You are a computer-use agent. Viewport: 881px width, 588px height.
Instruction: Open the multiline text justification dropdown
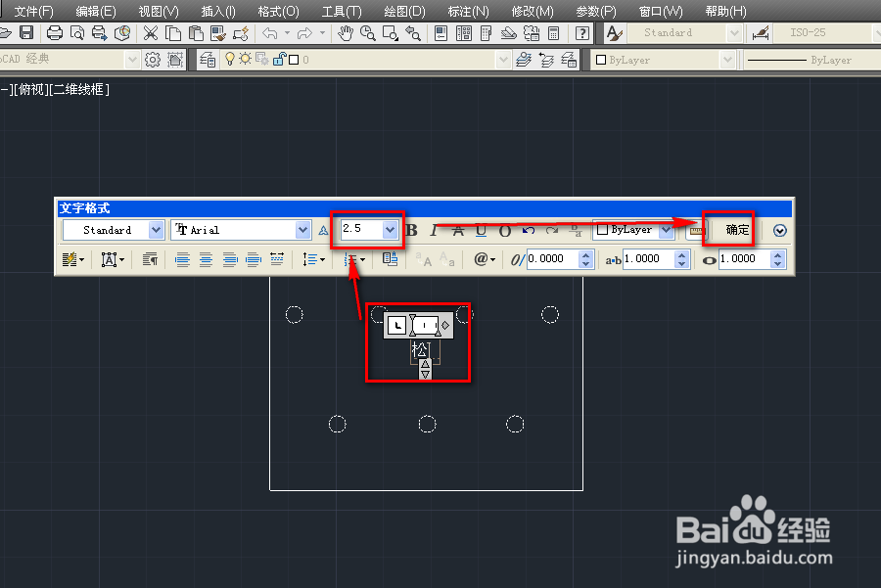tap(113, 259)
